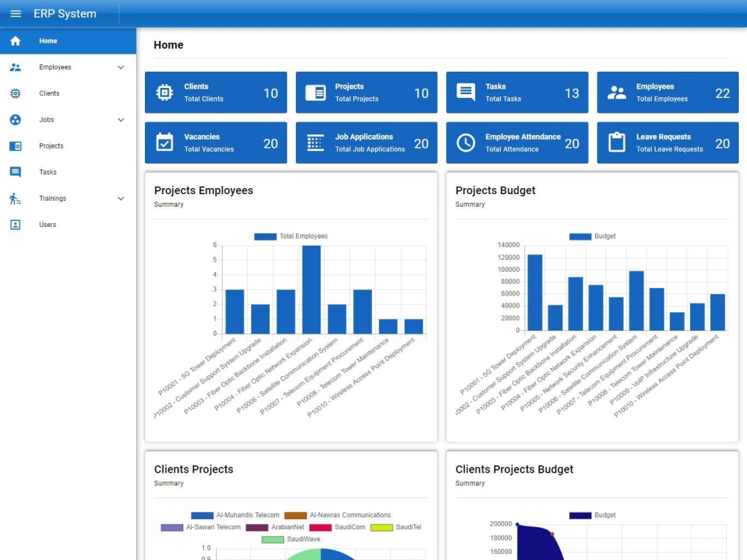The height and width of the screenshot is (560, 747).
Task: Toggle the Al-Sawari Telecom legend swatch
Action: pos(172,527)
